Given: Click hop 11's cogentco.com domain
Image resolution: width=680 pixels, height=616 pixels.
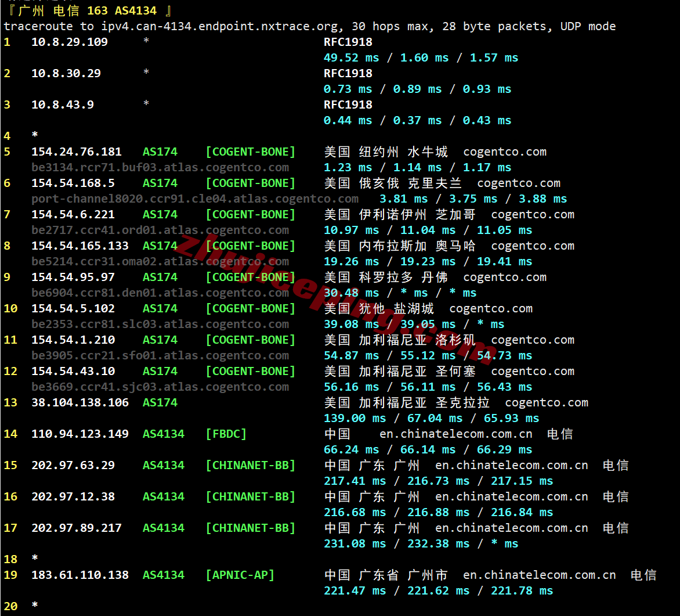Looking at the screenshot, I should coord(533,340).
